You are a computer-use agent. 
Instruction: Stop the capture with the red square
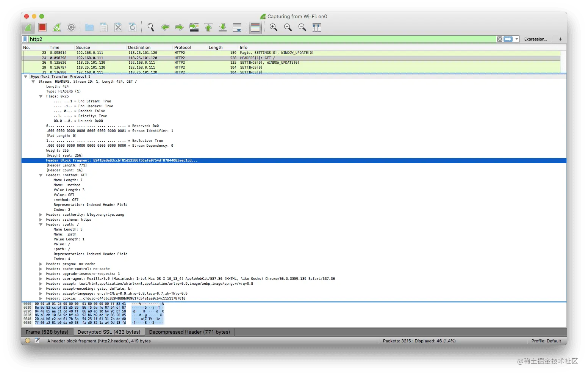click(42, 27)
